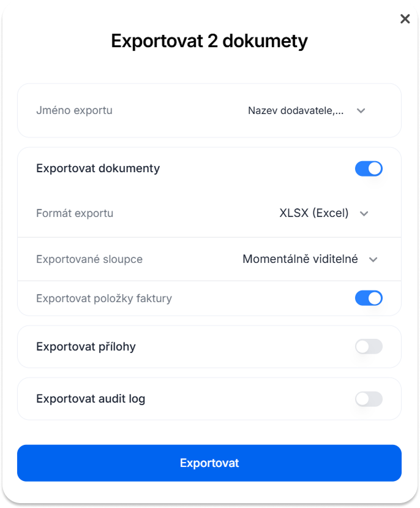The image size is (420, 508).
Task: Click the Formát exportu row label
Action: (75, 213)
